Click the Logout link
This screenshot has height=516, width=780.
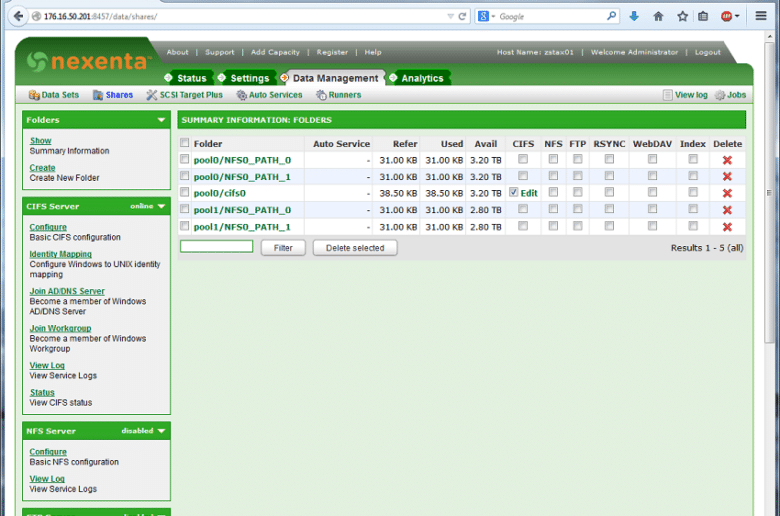[x=707, y=52]
